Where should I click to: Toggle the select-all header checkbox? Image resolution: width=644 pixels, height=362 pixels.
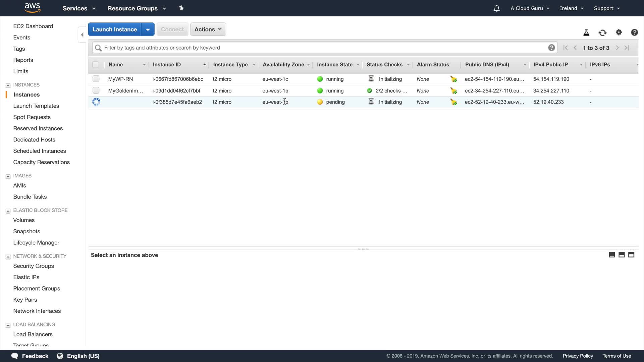(96, 64)
